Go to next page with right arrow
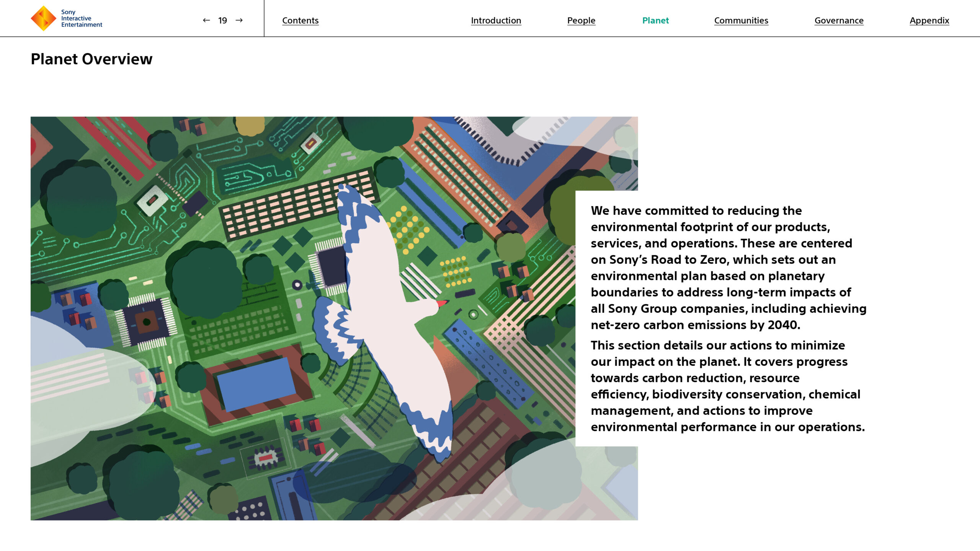Screen dimensions: 980x551 pos(239,20)
